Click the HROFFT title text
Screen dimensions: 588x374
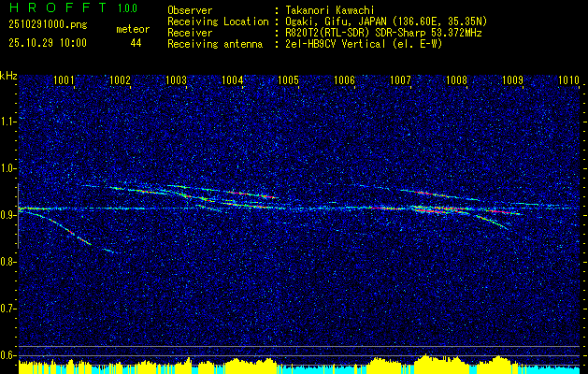(58, 7)
